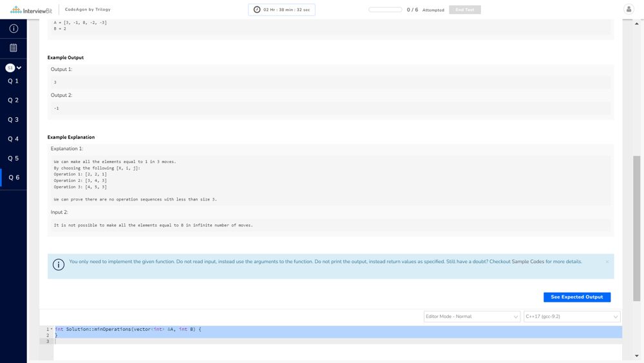644x363 pixels.
Task: Select question Q 6
Action: click(x=14, y=177)
